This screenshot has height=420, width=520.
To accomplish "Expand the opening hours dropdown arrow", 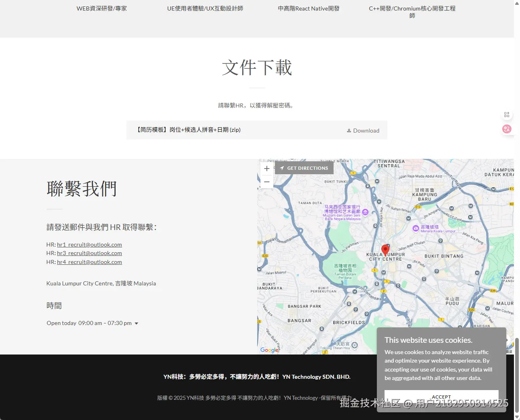I will point(137,323).
